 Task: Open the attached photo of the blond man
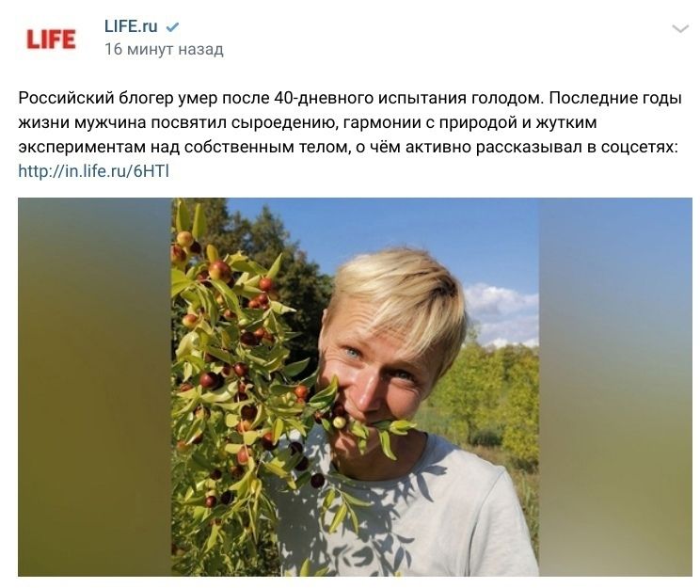coord(355,387)
